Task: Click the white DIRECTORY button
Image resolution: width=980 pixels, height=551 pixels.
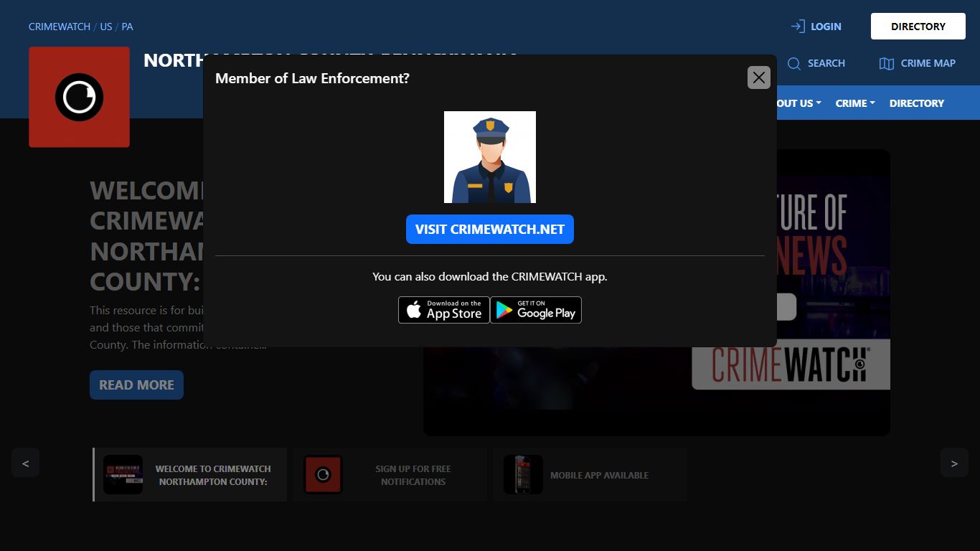Action: [x=918, y=27]
